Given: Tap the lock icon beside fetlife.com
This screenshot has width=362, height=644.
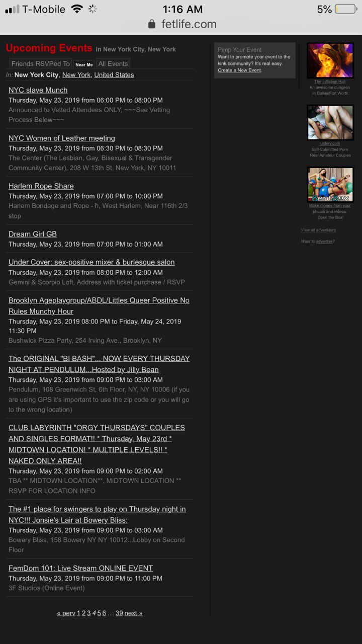Looking at the screenshot, I should click(x=152, y=24).
